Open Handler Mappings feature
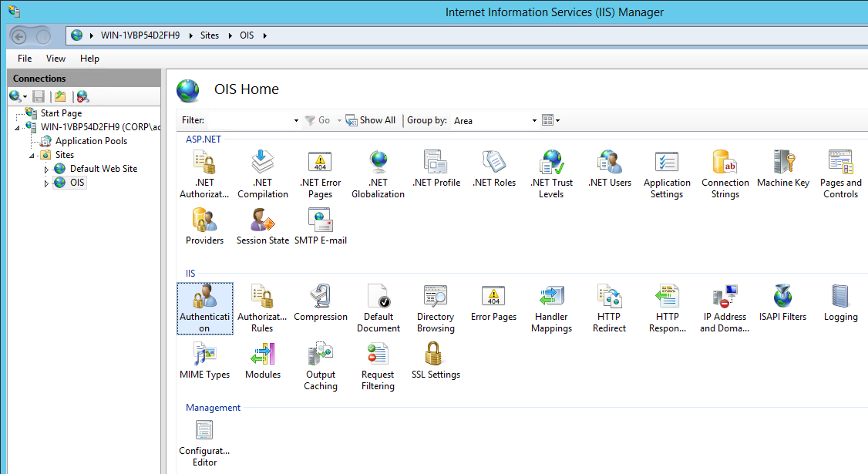This screenshot has width=868, height=474. point(551,308)
